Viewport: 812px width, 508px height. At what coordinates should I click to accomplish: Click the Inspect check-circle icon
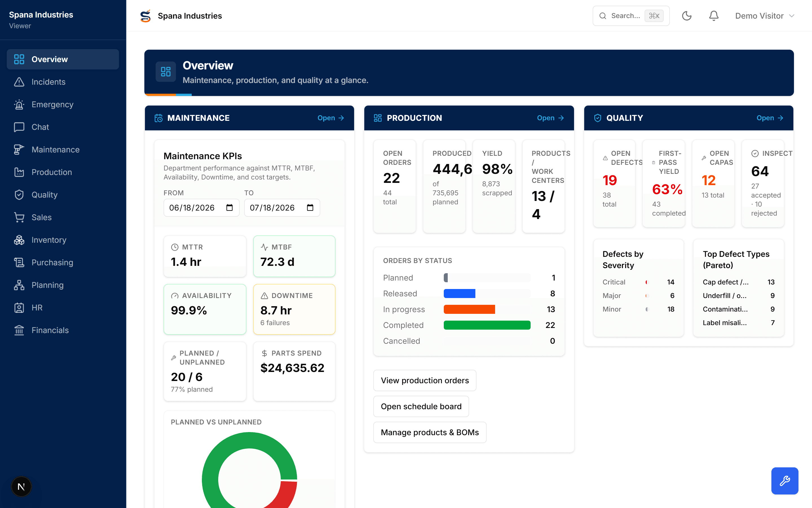click(x=754, y=154)
